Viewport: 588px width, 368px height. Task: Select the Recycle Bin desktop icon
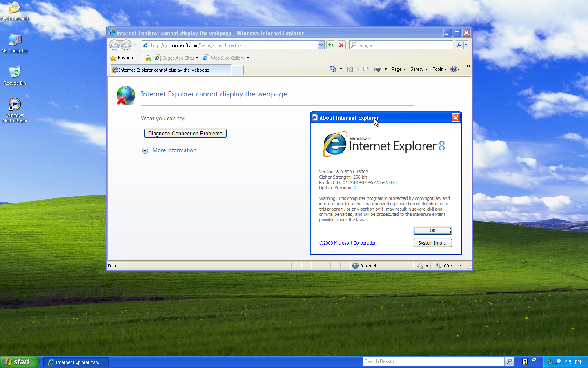pyautogui.click(x=15, y=75)
